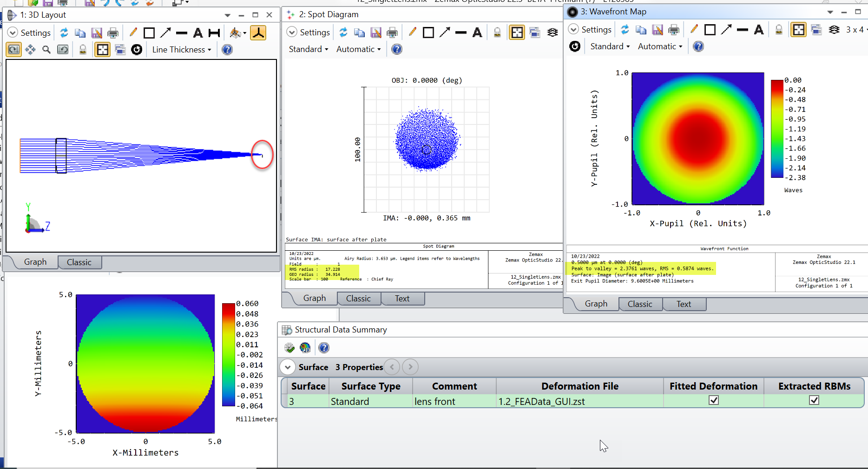Select the pan tool in 3D Layout
The height and width of the screenshot is (469, 868).
point(31,49)
